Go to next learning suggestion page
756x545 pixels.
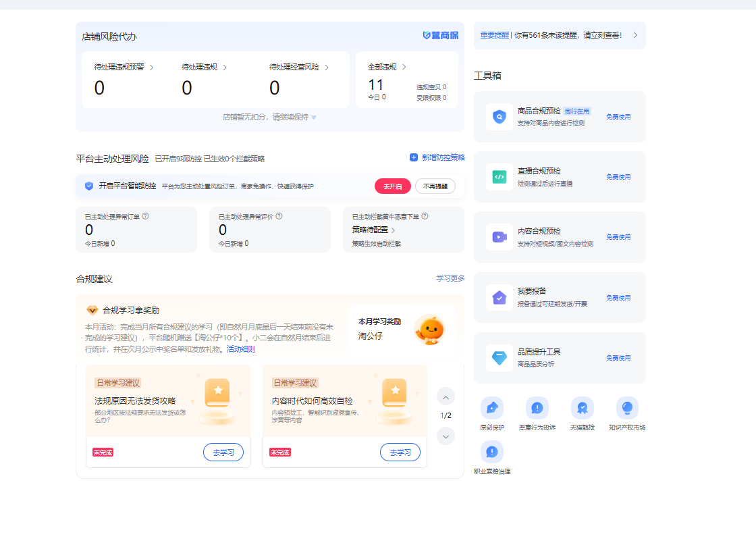(x=446, y=436)
